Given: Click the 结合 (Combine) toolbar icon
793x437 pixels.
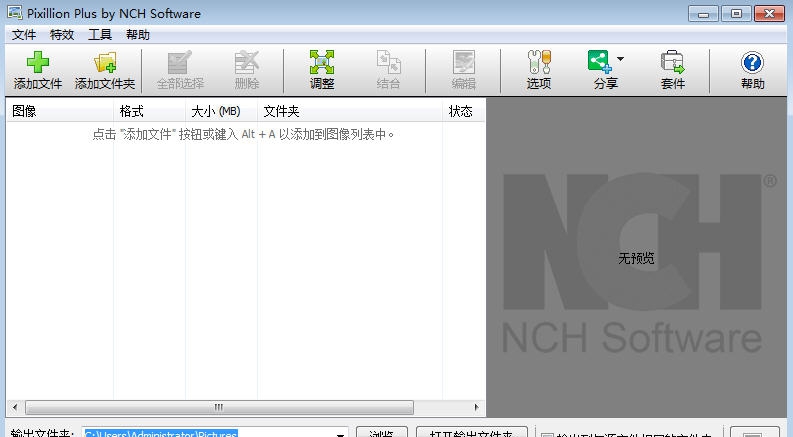Looking at the screenshot, I should point(388,62).
